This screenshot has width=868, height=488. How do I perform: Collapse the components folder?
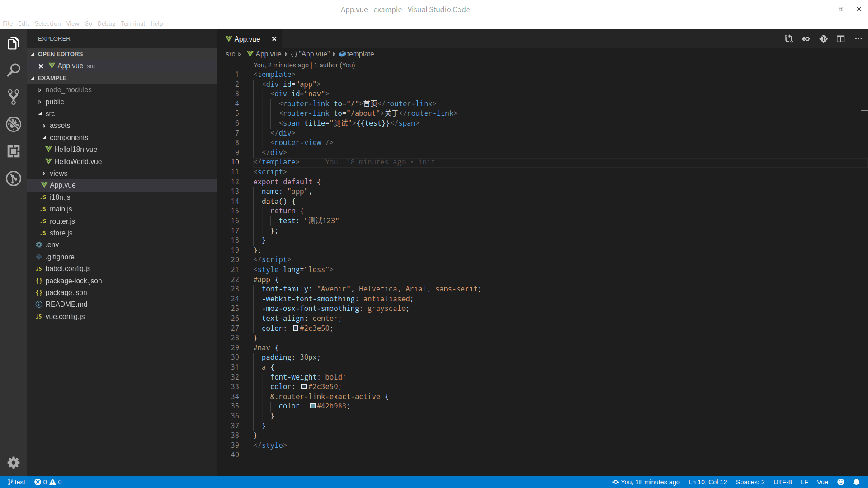point(69,137)
